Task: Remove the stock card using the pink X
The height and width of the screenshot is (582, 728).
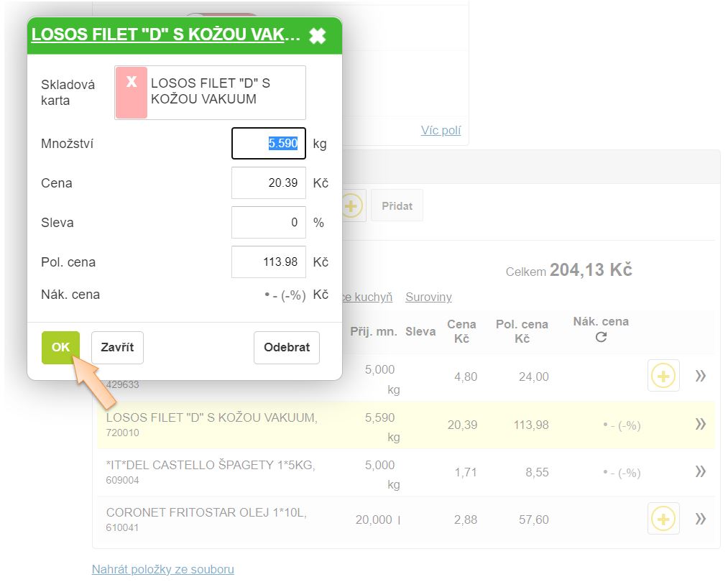Action: point(132,92)
